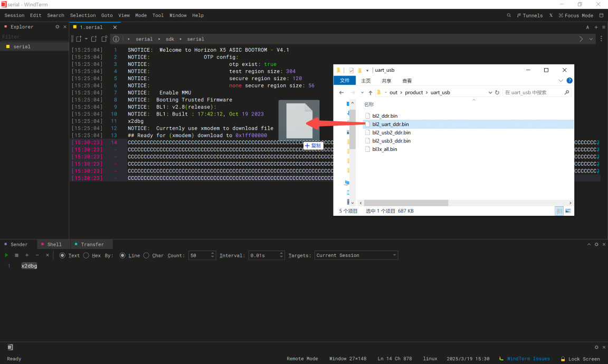Open the bottom panel settings gear
This screenshot has height=364, width=608.
coord(596,244)
